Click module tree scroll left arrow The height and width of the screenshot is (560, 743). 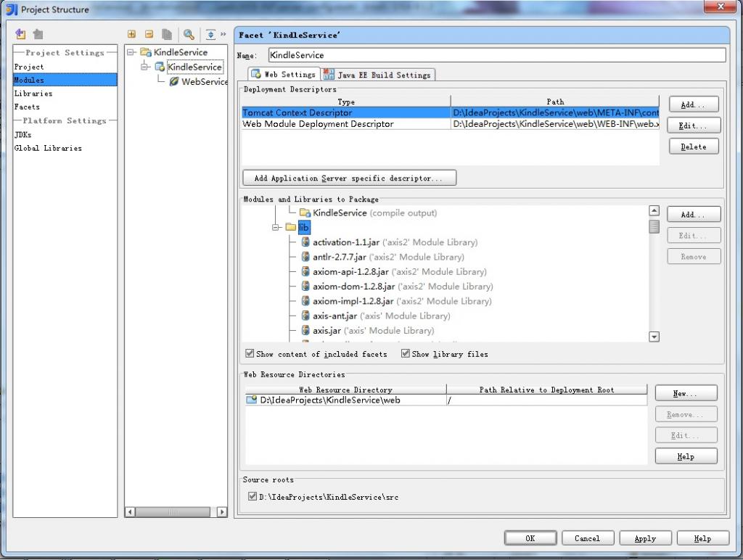click(130, 511)
